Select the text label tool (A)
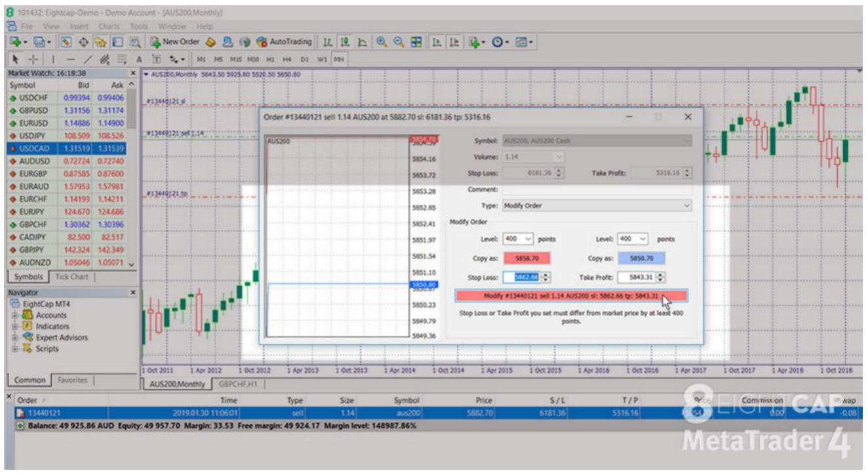Image resolution: width=868 pixels, height=475 pixels. pos(139,59)
